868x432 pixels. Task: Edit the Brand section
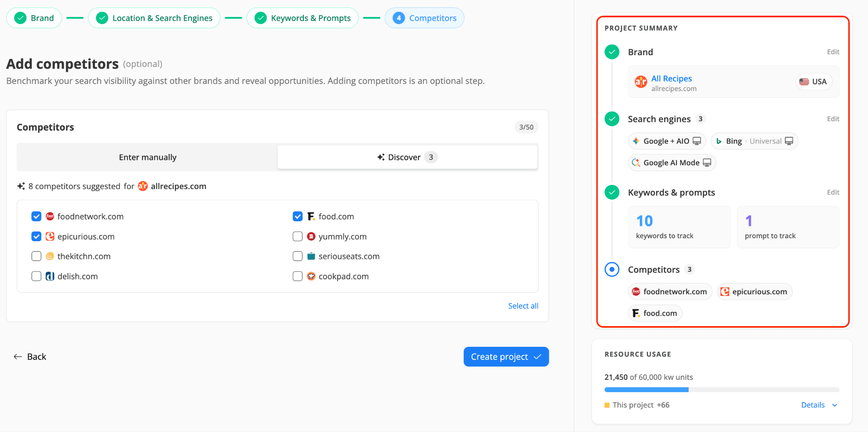833,52
